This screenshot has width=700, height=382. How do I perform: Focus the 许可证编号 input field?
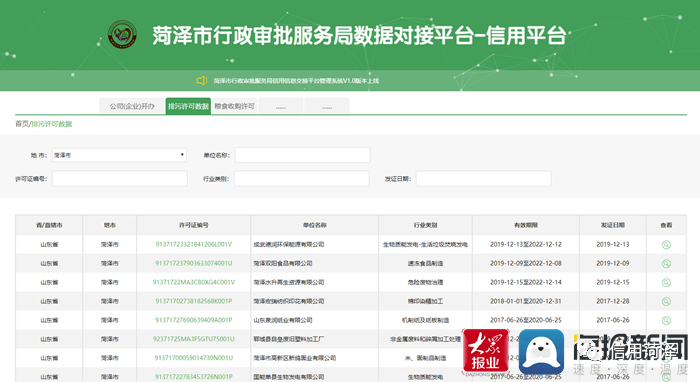[x=120, y=179]
